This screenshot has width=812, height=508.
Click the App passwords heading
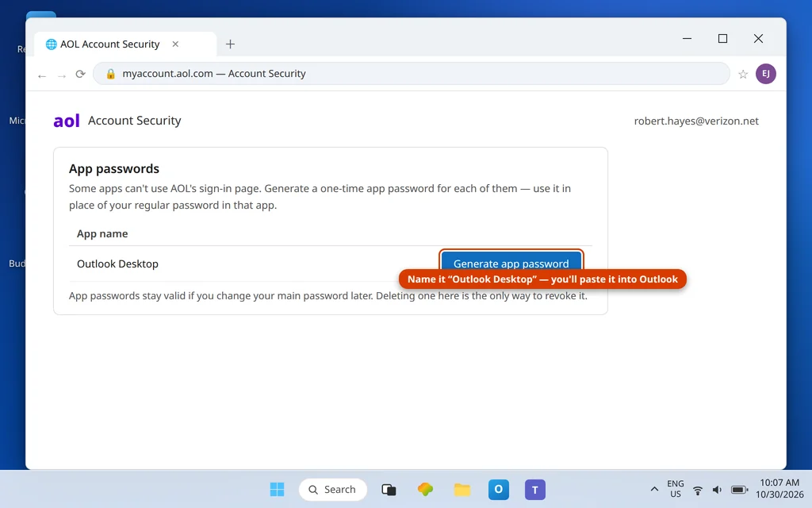[x=114, y=168]
